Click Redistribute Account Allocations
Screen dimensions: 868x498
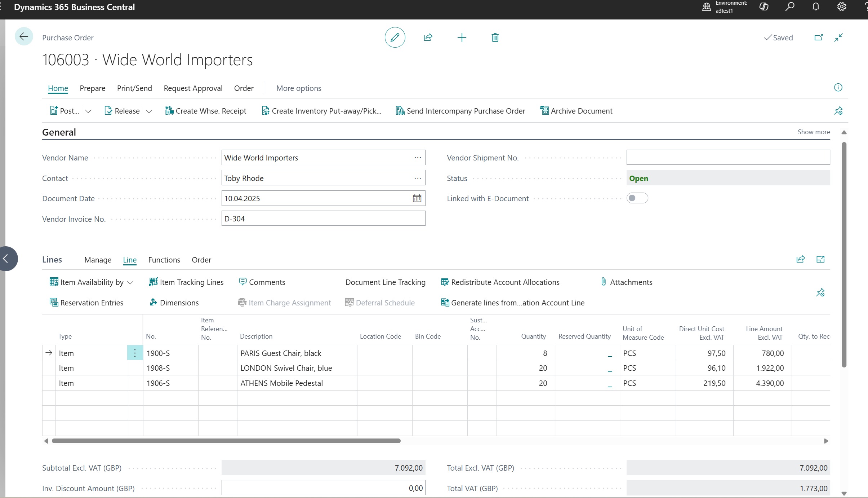500,282
